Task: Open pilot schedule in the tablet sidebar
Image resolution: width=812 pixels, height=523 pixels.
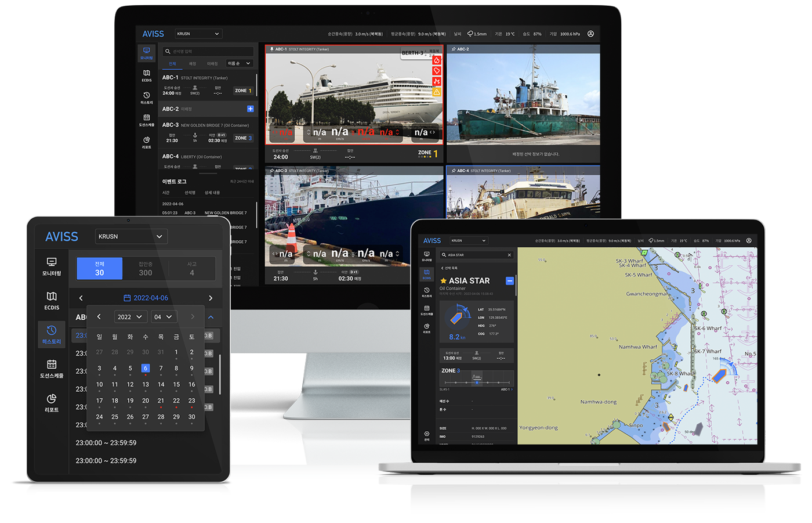Action: click(x=52, y=369)
